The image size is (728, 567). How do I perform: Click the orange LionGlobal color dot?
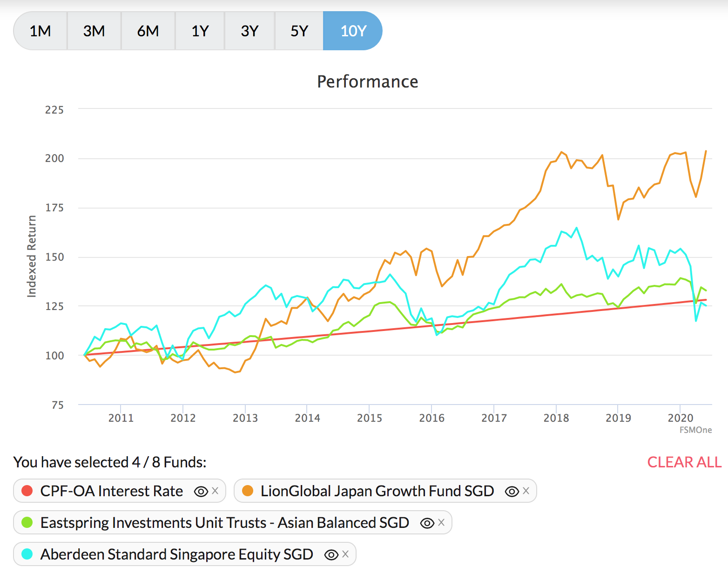coord(248,491)
